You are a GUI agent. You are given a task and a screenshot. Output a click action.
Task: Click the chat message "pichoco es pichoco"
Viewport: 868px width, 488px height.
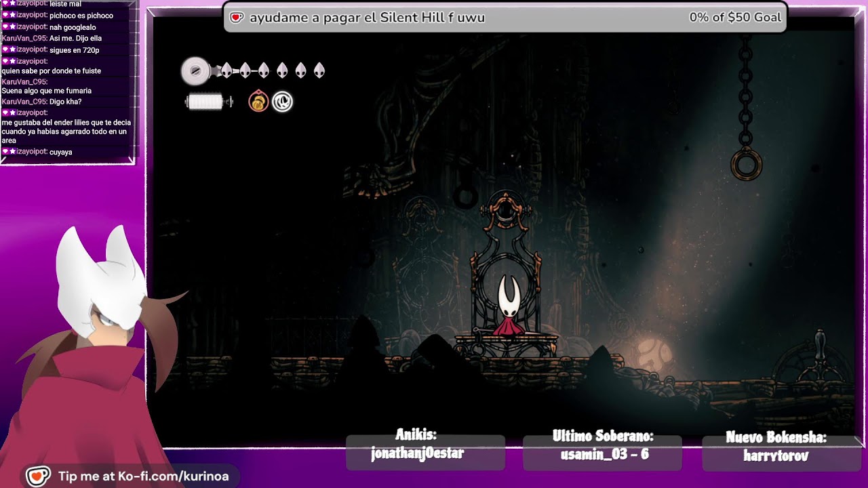[81, 16]
